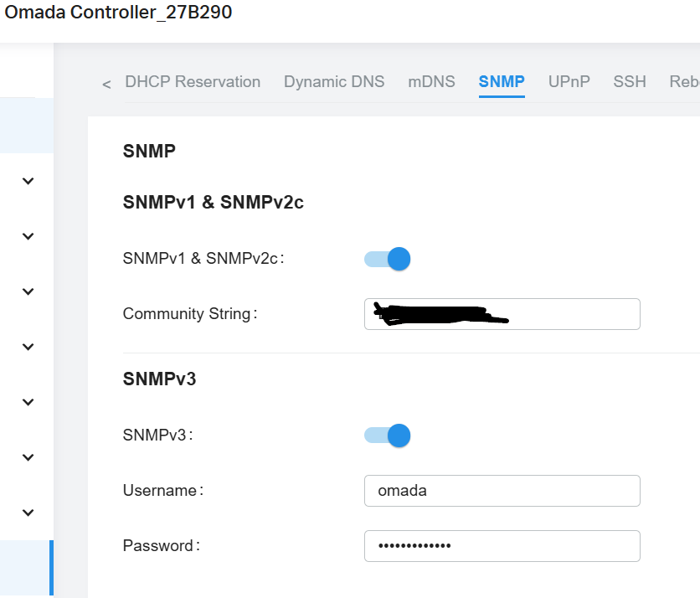Click the Community String input field

click(502, 314)
